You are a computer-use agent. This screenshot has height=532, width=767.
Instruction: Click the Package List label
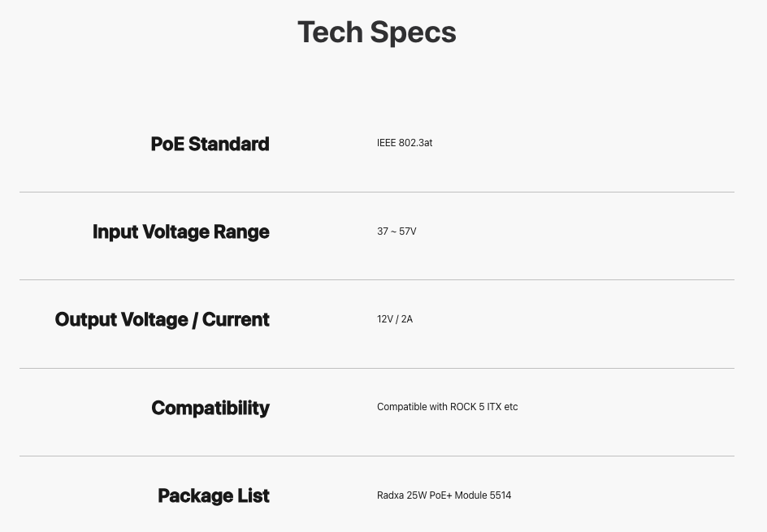click(x=213, y=495)
